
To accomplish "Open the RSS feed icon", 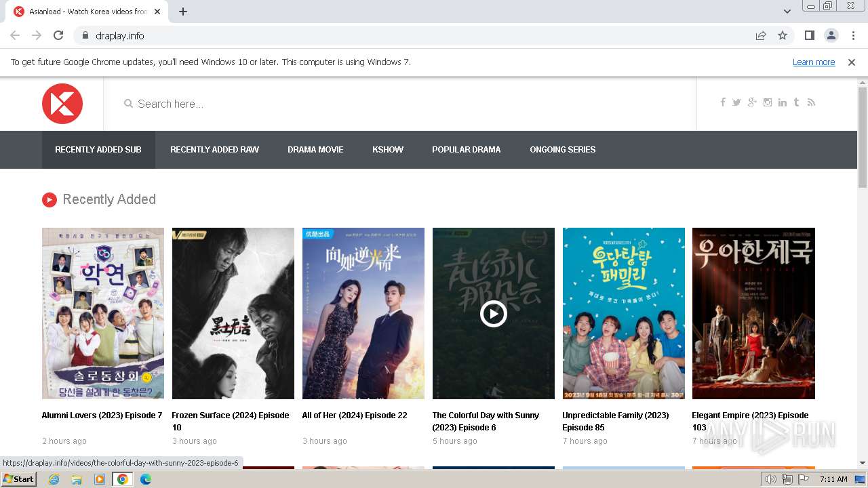I will pyautogui.click(x=811, y=102).
